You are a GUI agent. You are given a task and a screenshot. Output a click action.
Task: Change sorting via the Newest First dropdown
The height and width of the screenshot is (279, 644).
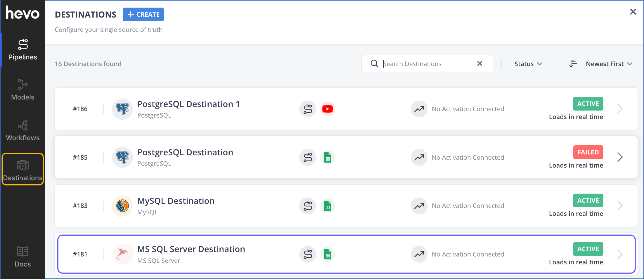click(x=609, y=64)
